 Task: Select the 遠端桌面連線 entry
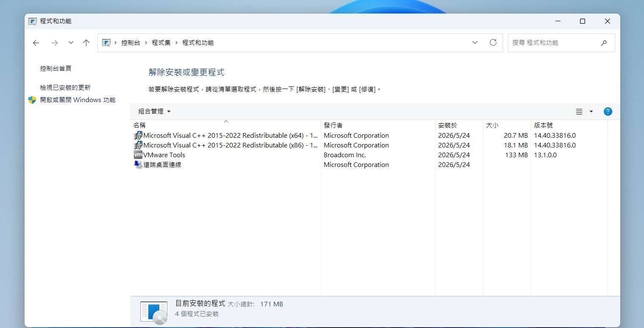(369, 165)
